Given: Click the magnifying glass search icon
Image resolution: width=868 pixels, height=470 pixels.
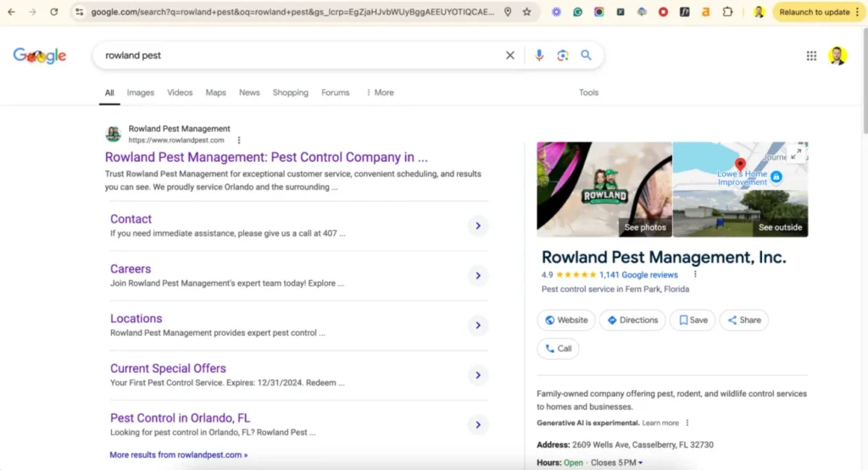Looking at the screenshot, I should pyautogui.click(x=586, y=55).
